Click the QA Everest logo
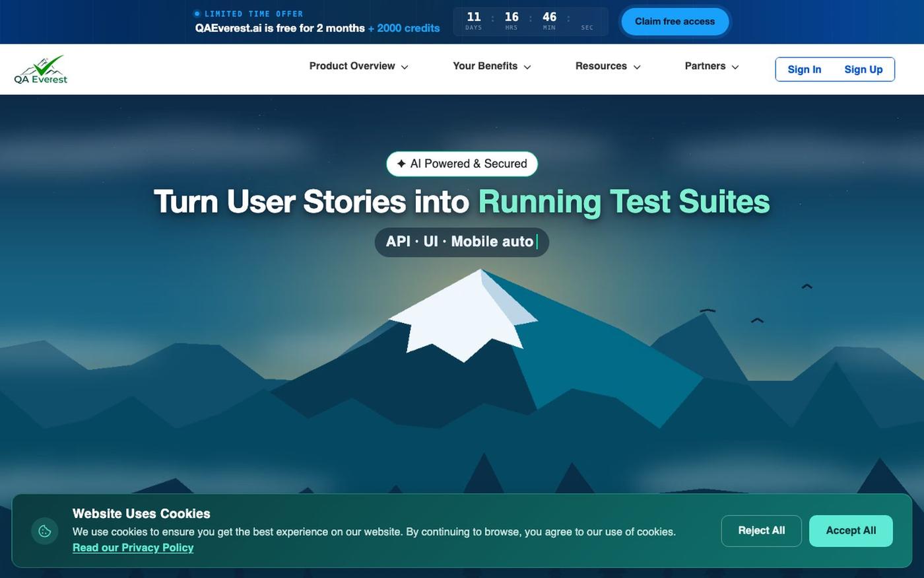 (41, 69)
